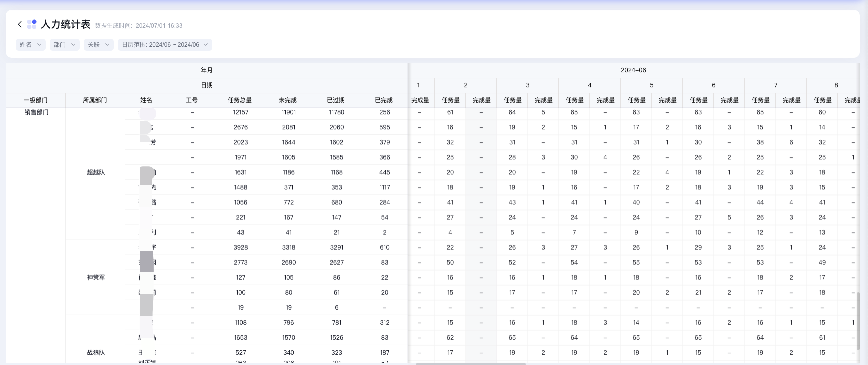Screen dimensions: 868x365
Task: Click the 年月 header cell
Action: (x=207, y=70)
